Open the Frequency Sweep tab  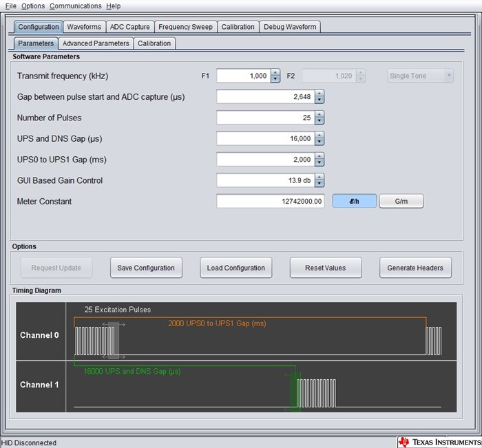coord(185,27)
